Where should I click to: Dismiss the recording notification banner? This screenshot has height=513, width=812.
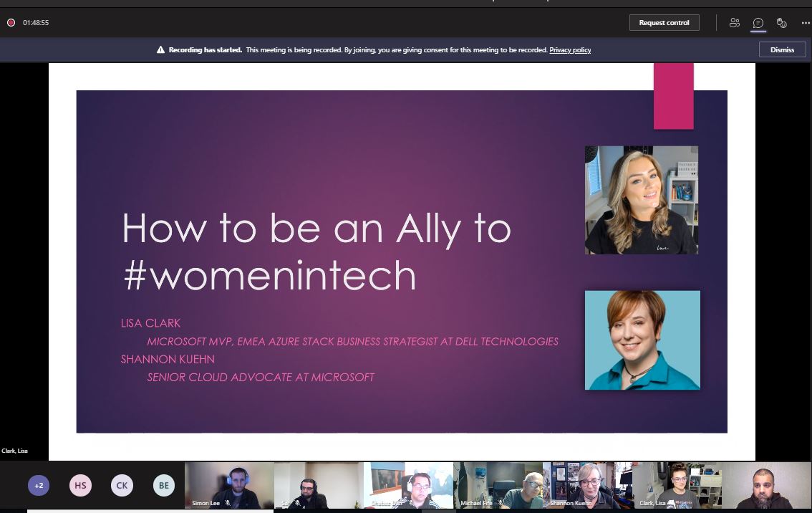[782, 49]
